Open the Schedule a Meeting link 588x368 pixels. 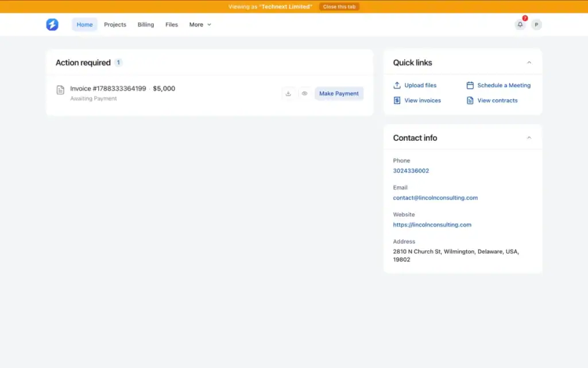504,85
